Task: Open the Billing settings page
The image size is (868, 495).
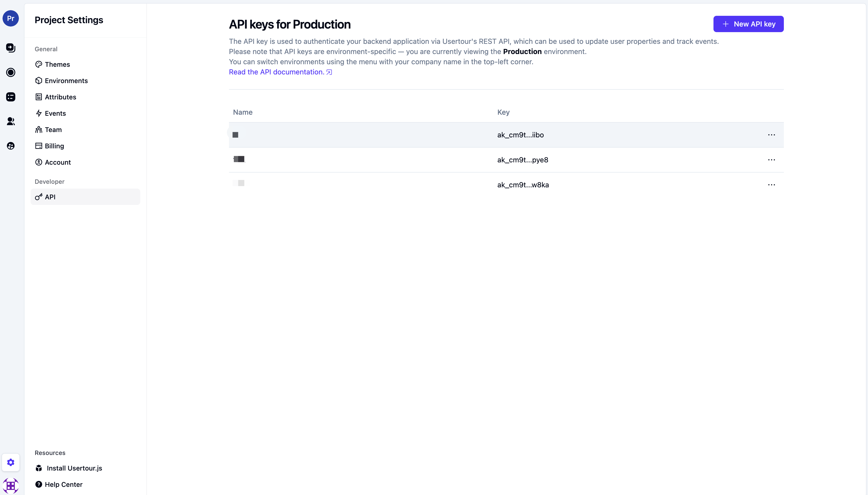Action: pos(54,146)
